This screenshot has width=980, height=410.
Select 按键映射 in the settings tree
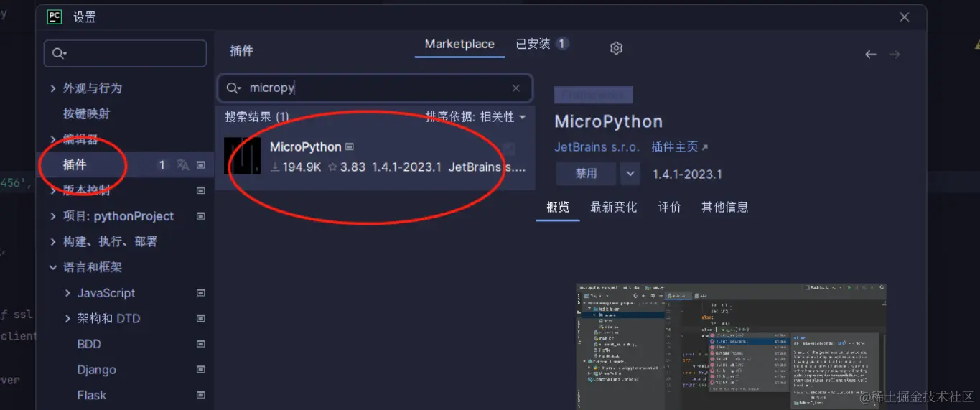tap(86, 113)
